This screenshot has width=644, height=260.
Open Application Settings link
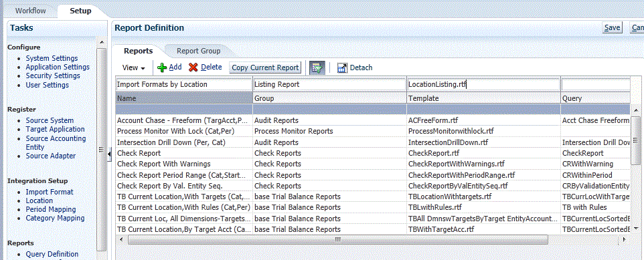click(x=58, y=67)
